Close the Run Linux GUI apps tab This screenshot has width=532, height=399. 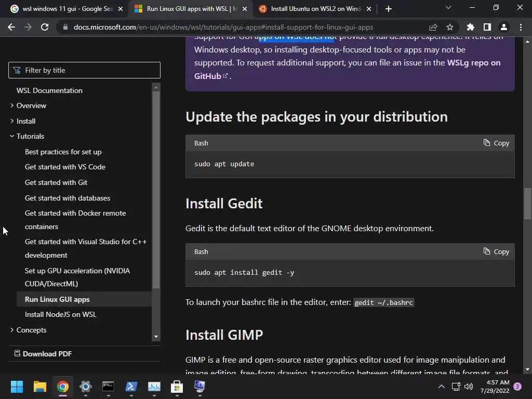[x=245, y=9]
